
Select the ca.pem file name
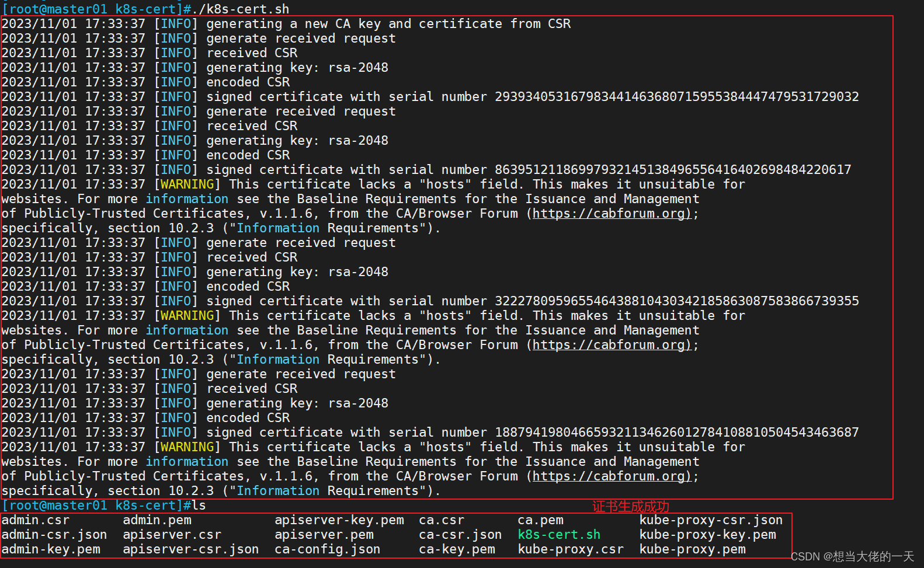click(x=541, y=520)
